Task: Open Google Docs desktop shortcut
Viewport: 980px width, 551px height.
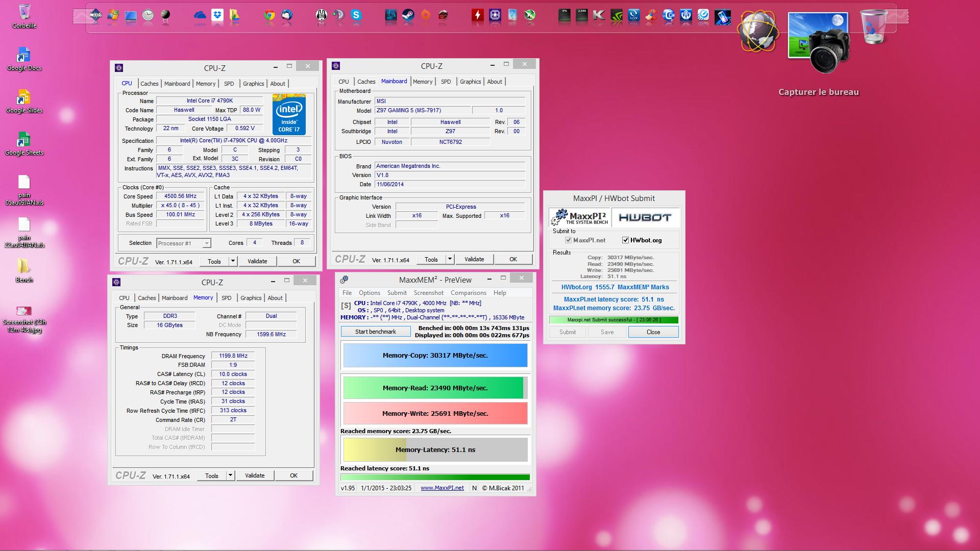Action: coord(24,59)
